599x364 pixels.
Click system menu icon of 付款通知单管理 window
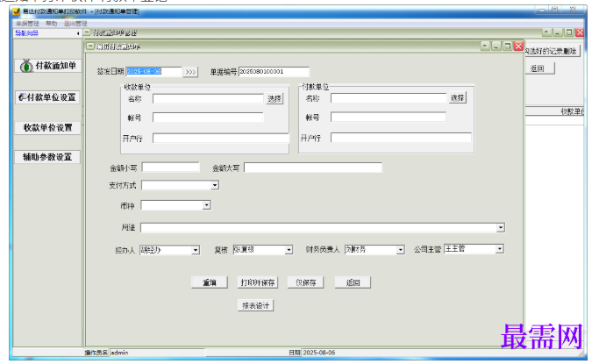click(87, 32)
